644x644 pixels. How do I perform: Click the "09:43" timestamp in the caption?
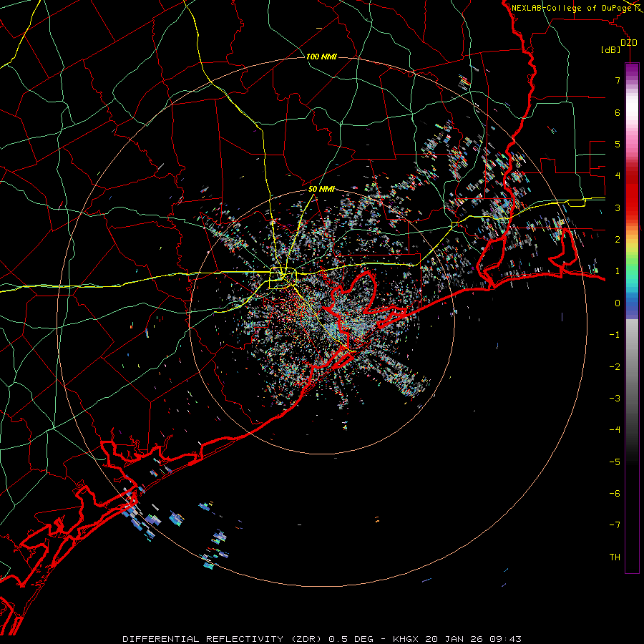[x=506, y=639]
